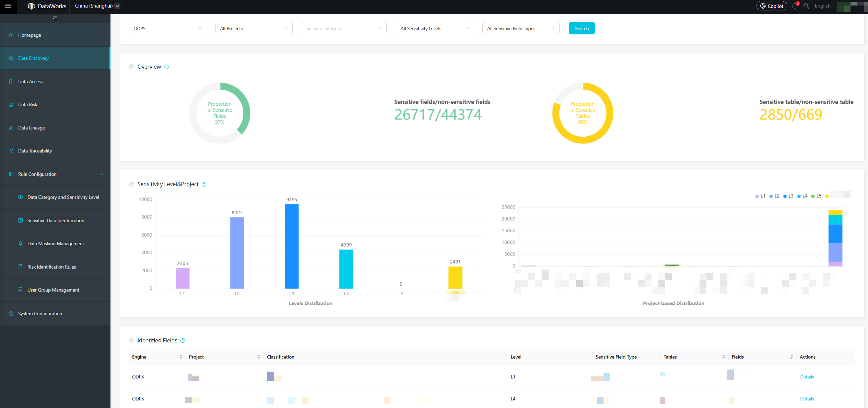Click the Sensitivity Level&Project help icon
Screen dimensions: 868x408
coord(204,184)
